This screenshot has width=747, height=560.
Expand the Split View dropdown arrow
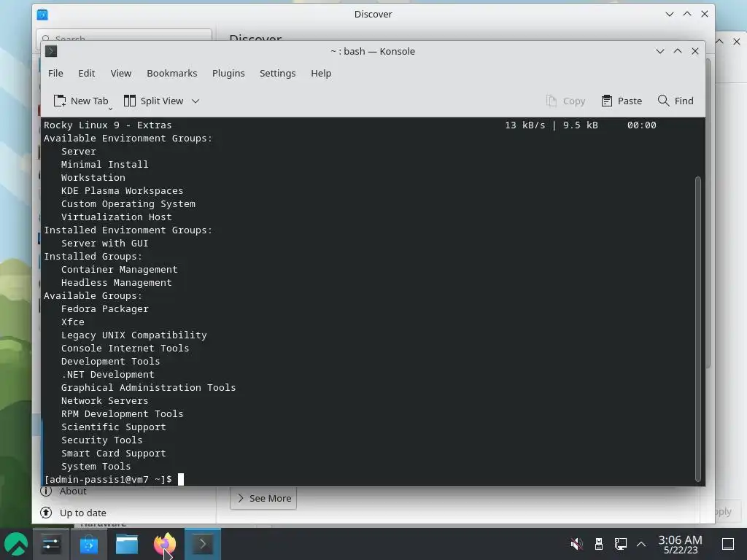click(x=196, y=101)
